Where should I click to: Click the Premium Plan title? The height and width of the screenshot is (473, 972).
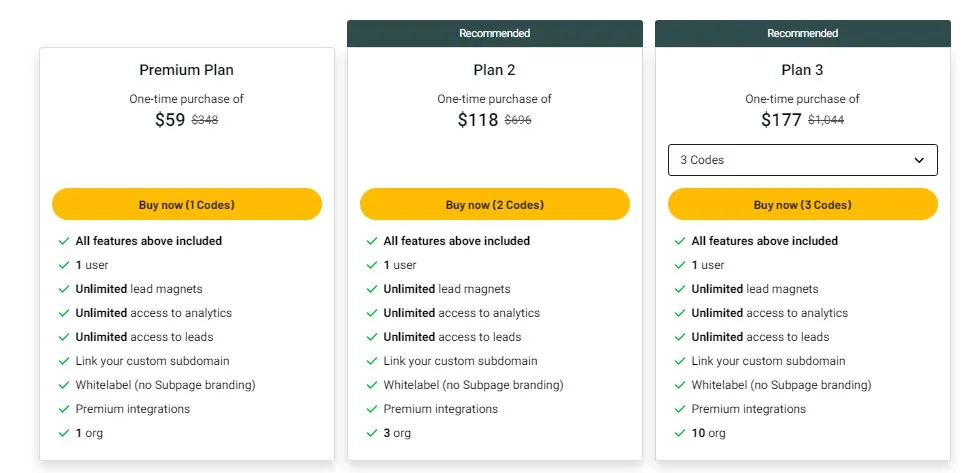click(x=186, y=70)
